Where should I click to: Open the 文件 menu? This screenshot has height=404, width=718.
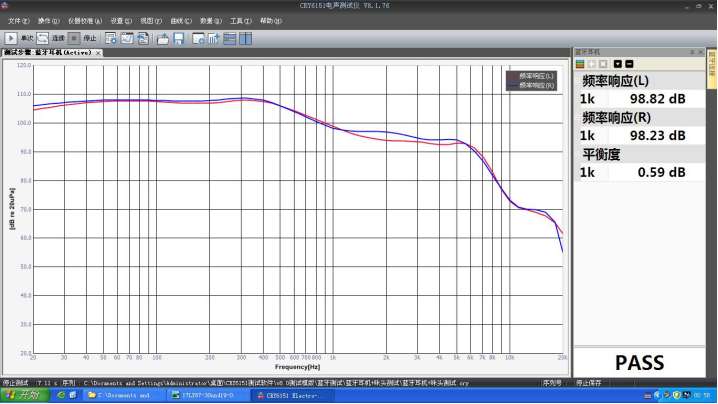point(17,20)
